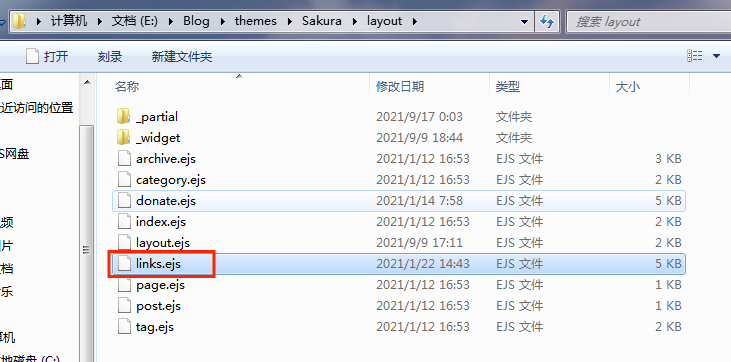The image size is (731, 362).
Task: Select 地磁盘 (C:) in navigation pane
Action: point(30,359)
